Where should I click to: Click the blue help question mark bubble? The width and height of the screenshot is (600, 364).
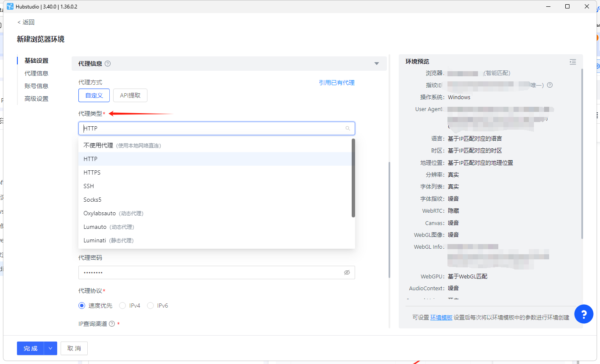(583, 314)
